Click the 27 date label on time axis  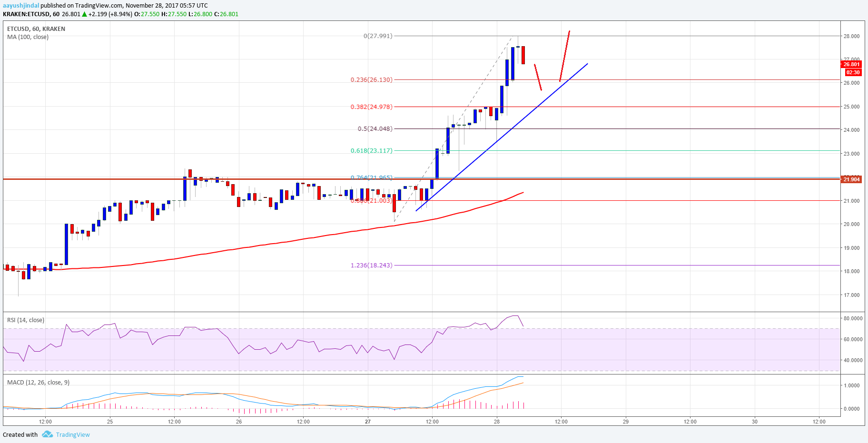coord(368,422)
